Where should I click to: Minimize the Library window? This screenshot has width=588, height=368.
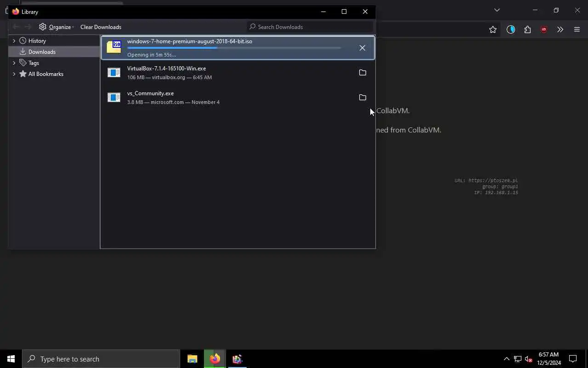(x=323, y=11)
